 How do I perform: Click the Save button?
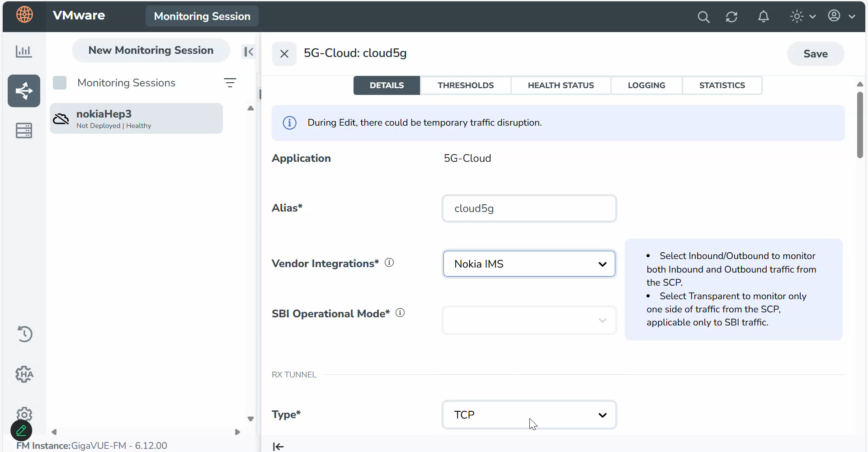pyautogui.click(x=815, y=54)
